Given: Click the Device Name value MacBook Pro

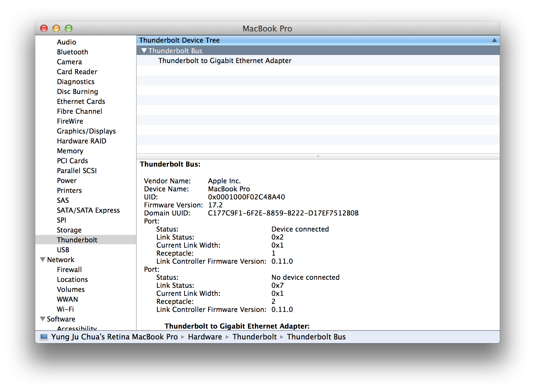Looking at the screenshot, I should 229,189.
